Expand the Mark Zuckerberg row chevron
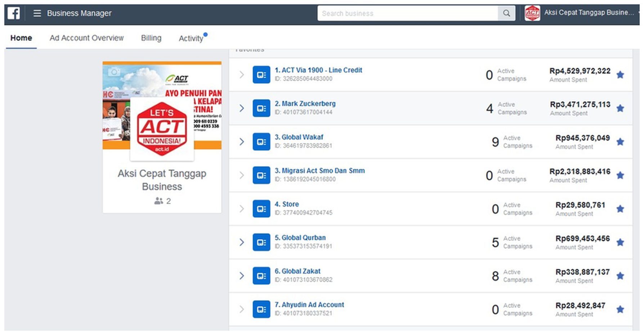644x335 pixels. point(242,108)
